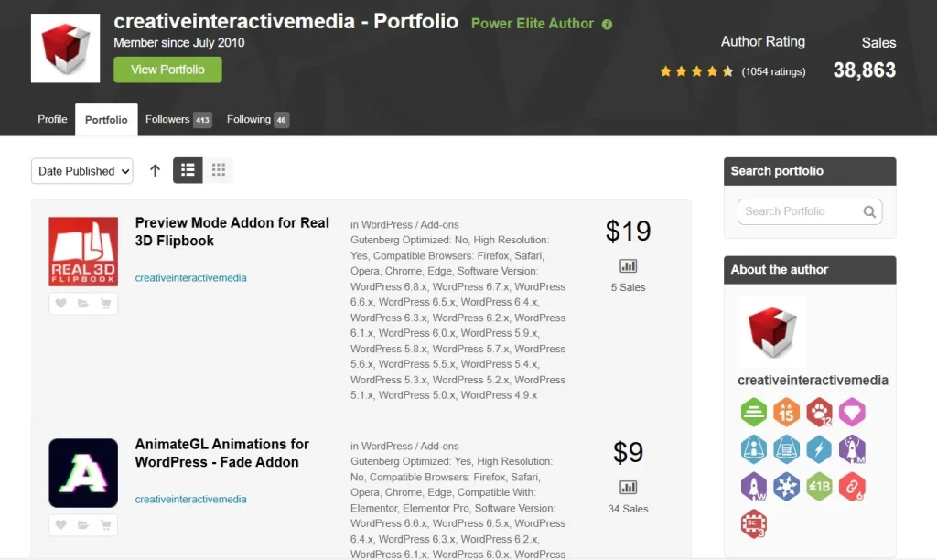This screenshot has width=937, height=560.
Task: Click the orange 15 years badge
Action: pos(786,413)
